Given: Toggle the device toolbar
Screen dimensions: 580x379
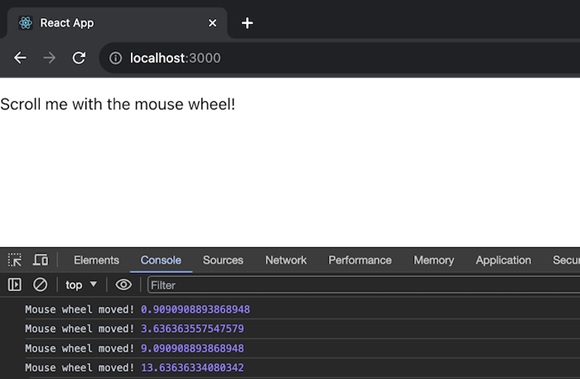Looking at the screenshot, I should click(41, 260).
